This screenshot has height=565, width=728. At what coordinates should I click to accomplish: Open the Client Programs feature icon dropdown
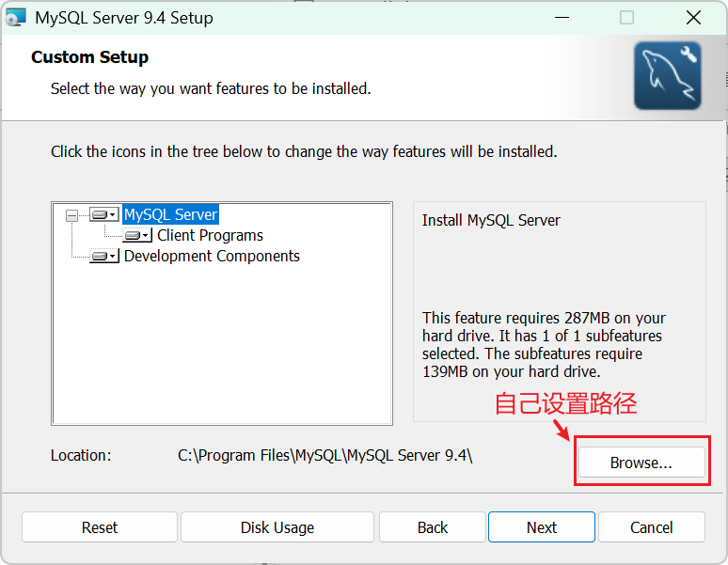pyautogui.click(x=137, y=236)
